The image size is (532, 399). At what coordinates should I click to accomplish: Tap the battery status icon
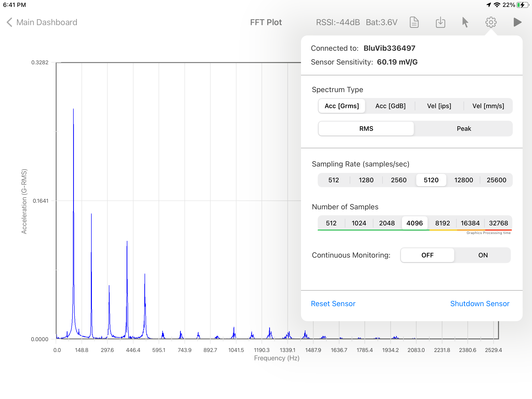522,5
